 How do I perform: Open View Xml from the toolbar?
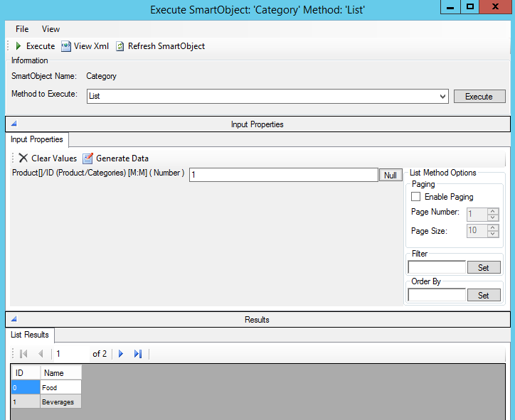pyautogui.click(x=86, y=46)
